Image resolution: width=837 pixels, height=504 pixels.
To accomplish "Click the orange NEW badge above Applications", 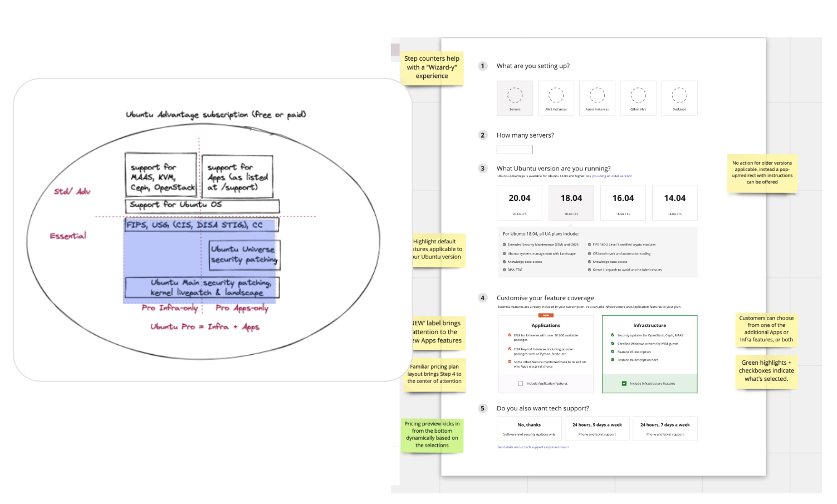I will coord(546,316).
